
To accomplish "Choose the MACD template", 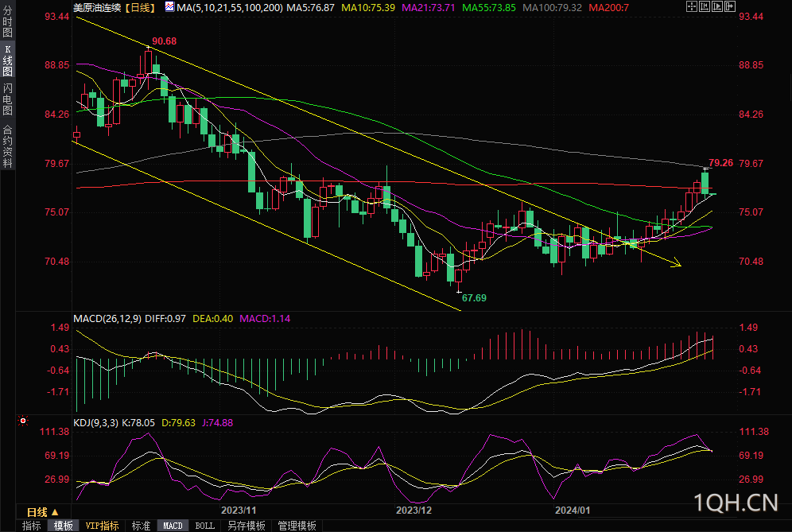I will [173, 526].
